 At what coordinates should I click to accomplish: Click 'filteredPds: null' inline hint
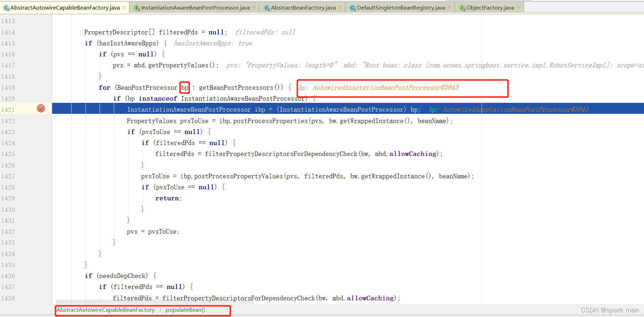click(x=265, y=32)
